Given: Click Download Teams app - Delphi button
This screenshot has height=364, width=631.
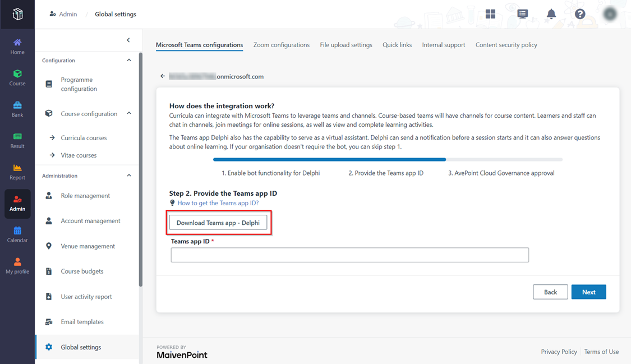Looking at the screenshot, I should [218, 223].
